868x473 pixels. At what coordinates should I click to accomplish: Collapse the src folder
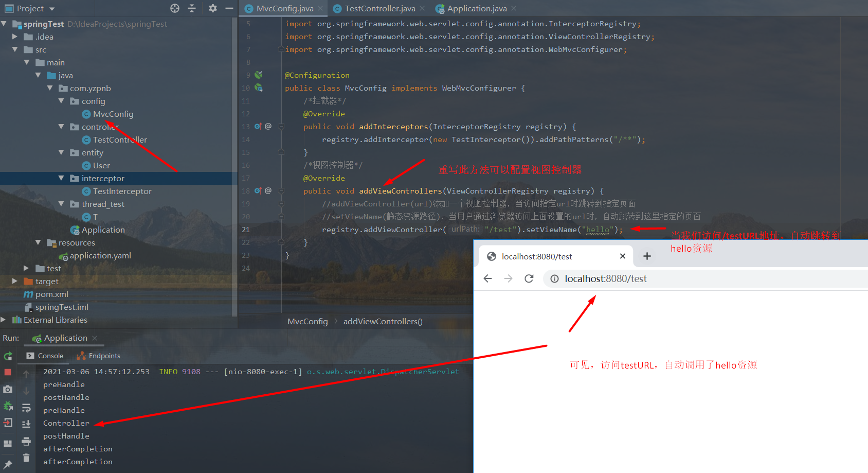15,49
